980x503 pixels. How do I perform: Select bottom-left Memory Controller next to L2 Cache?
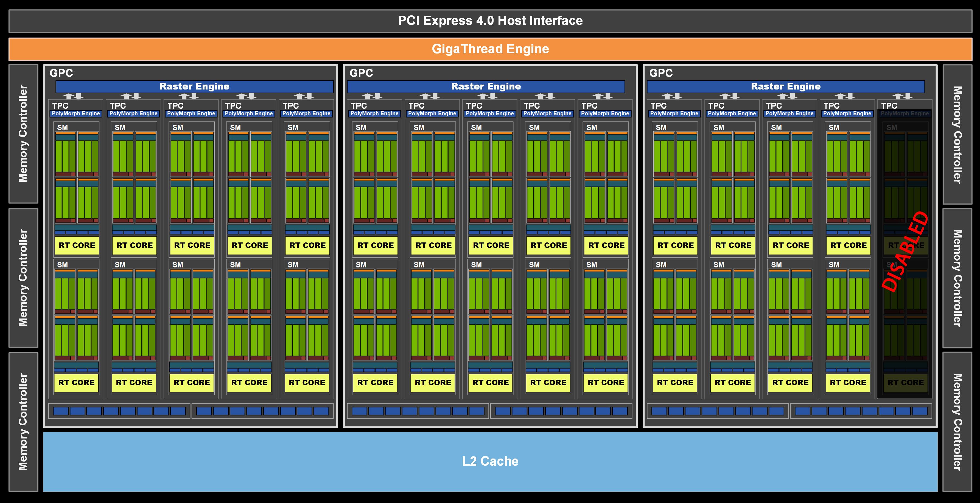(x=23, y=421)
